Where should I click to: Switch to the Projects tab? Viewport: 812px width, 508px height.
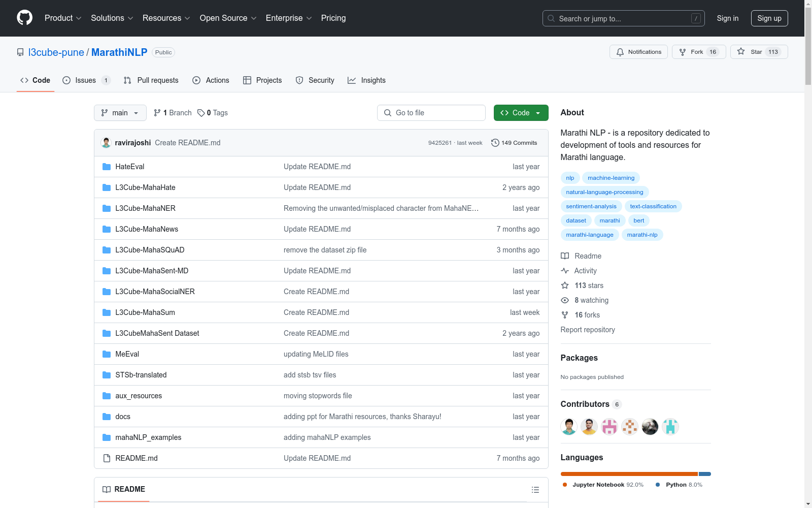(262, 80)
